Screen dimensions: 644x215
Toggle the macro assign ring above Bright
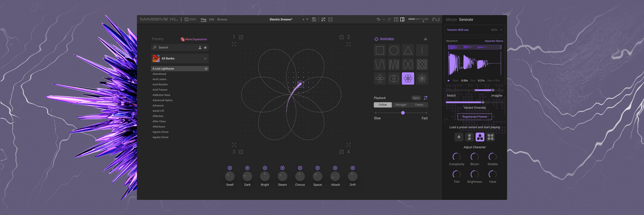coord(265,168)
